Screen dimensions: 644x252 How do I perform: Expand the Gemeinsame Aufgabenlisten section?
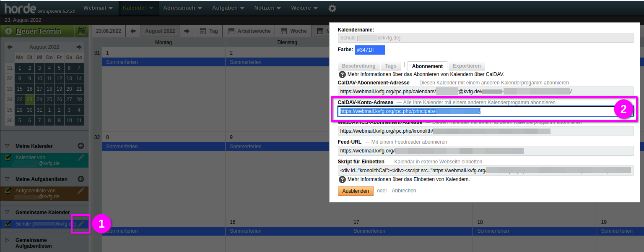7,240
